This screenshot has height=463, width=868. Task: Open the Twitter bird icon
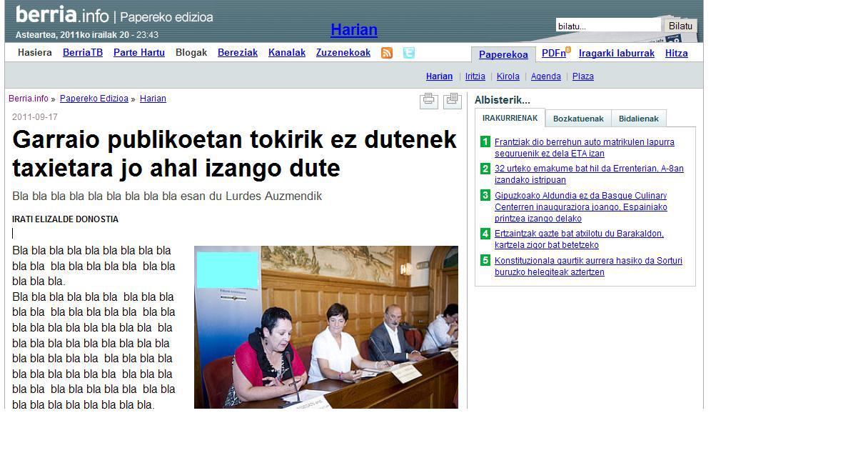pos(408,53)
